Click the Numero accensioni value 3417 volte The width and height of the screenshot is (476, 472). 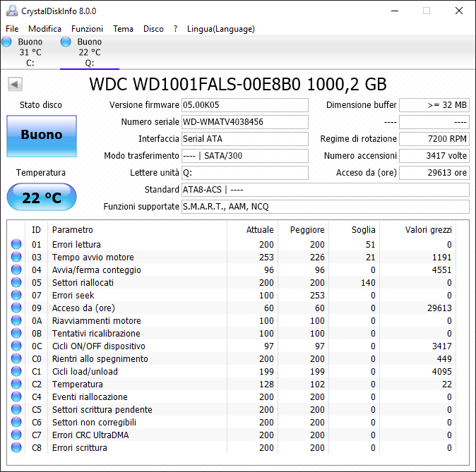pos(434,156)
